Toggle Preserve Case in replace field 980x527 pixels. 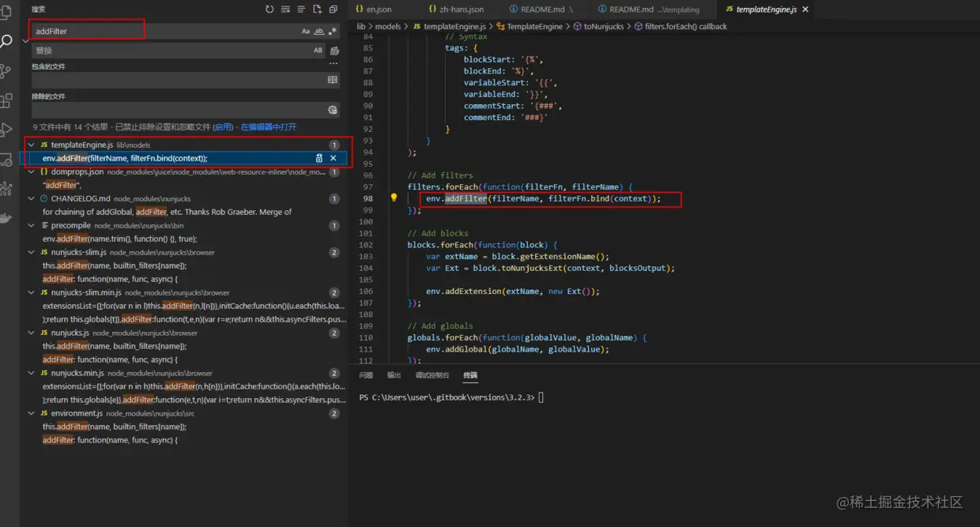point(318,51)
